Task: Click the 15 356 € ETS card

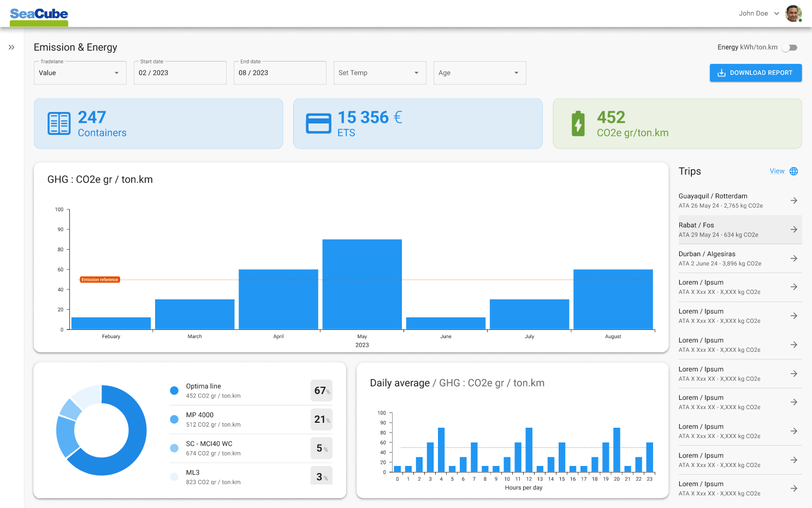Action: [x=418, y=123]
